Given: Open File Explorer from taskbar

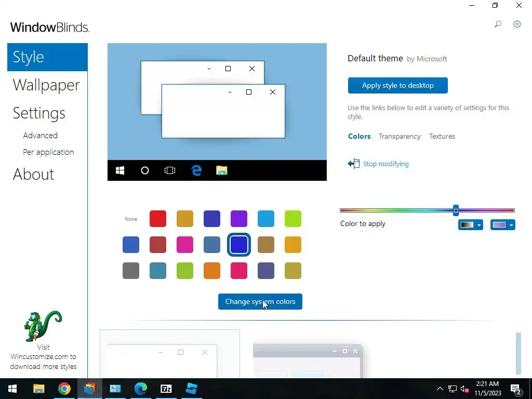Looking at the screenshot, I should point(38,389).
